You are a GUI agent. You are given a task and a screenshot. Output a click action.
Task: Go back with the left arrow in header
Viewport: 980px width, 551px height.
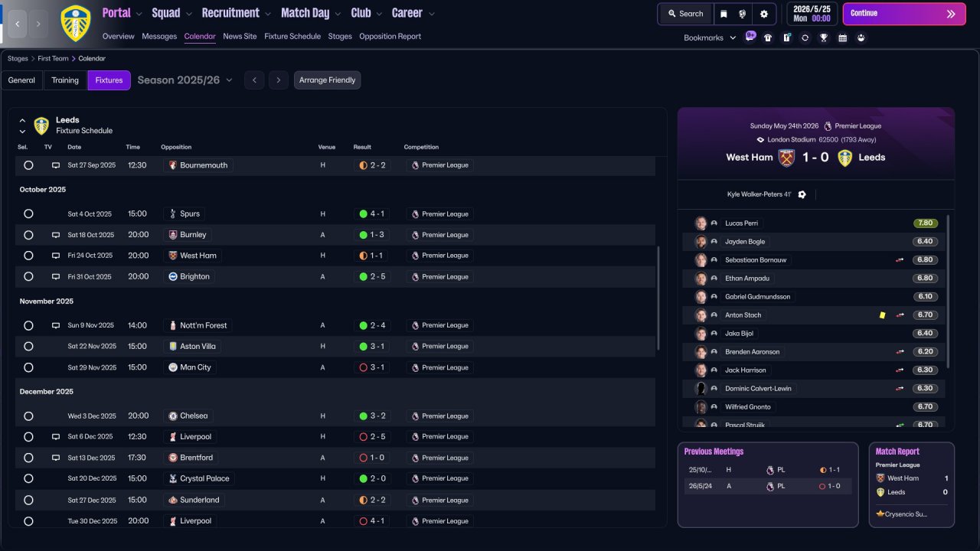point(18,24)
